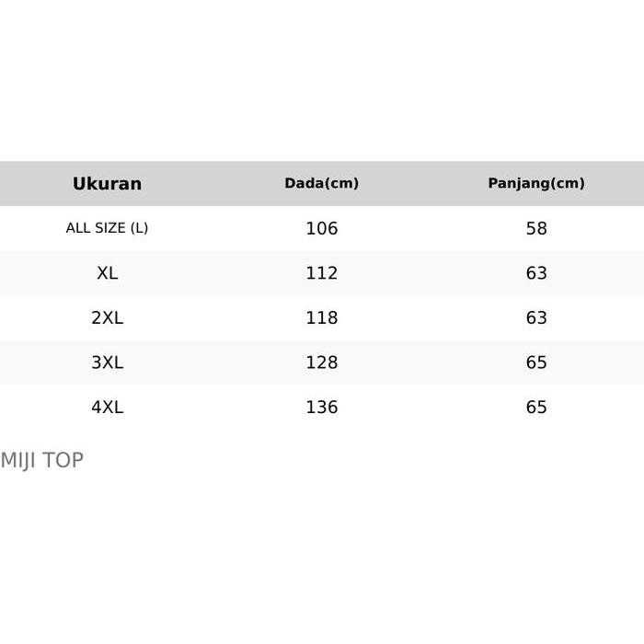Select the ALL SIZE (L) size label
This screenshot has width=644, height=644.
107,228
